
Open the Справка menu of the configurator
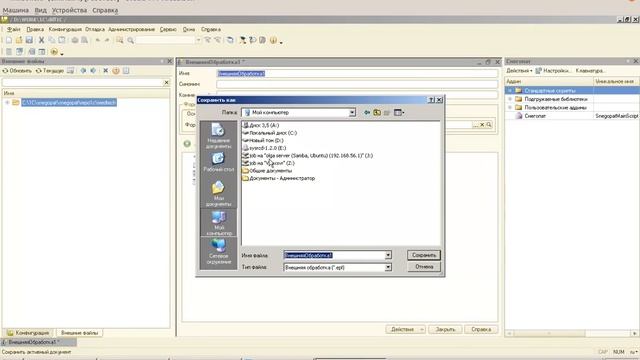pos(211,29)
